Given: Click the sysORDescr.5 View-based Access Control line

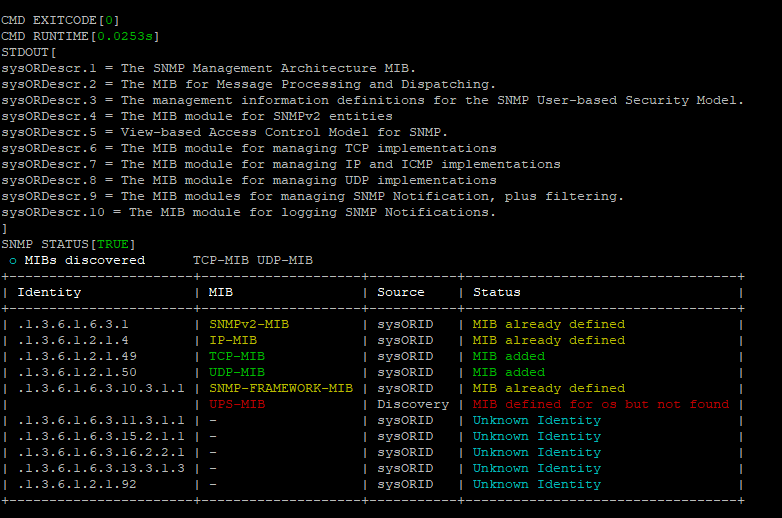Looking at the screenshot, I should tap(225, 132).
